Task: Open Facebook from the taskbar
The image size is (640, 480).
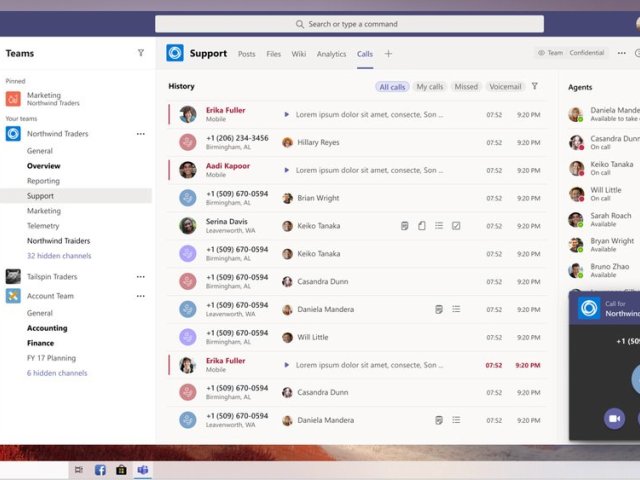Action: [x=100, y=470]
